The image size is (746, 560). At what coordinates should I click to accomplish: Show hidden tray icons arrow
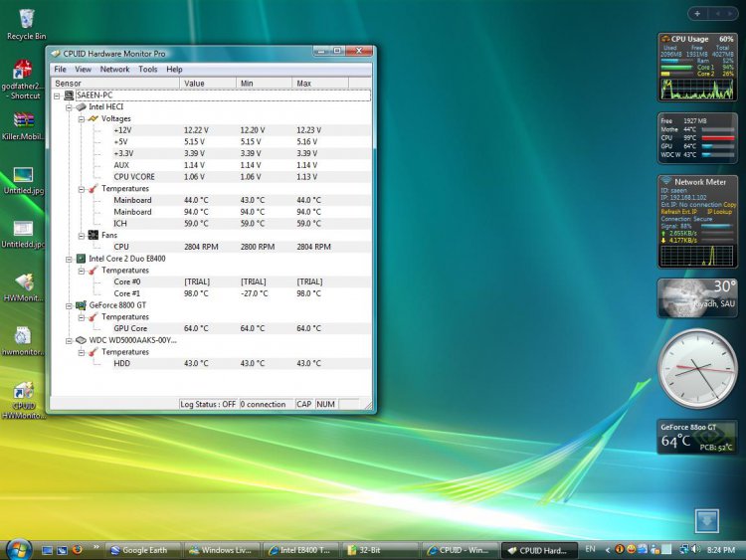point(608,550)
